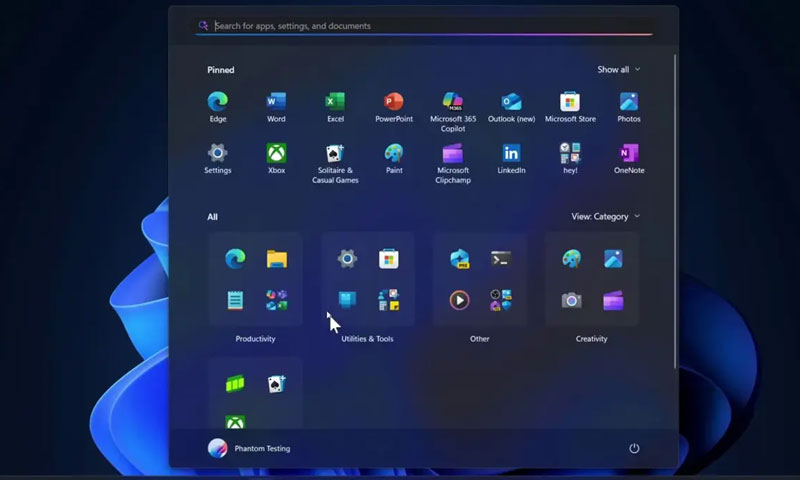The height and width of the screenshot is (480, 800).
Task: Open the Creativity category label
Action: (591, 339)
